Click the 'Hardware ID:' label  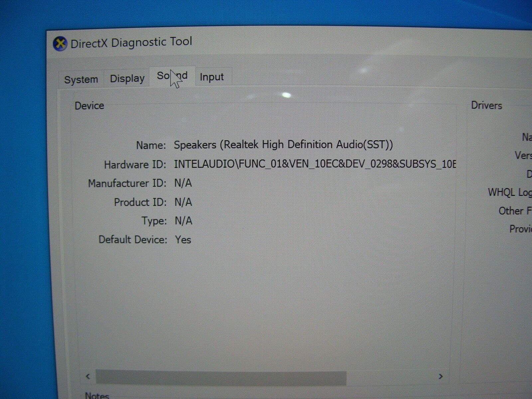coord(135,165)
